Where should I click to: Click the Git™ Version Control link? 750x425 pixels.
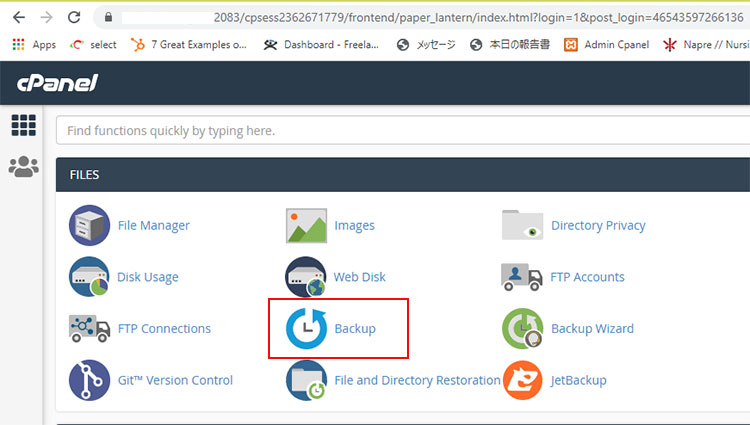pos(175,381)
